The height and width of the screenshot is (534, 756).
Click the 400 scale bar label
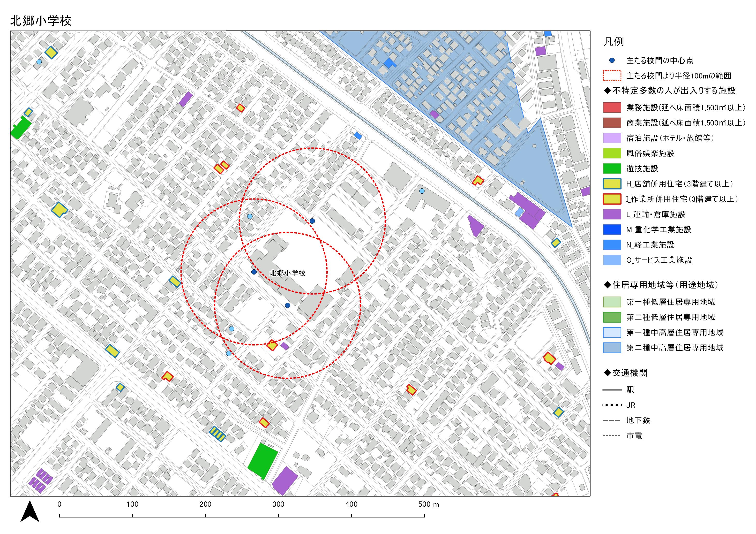coord(351,504)
